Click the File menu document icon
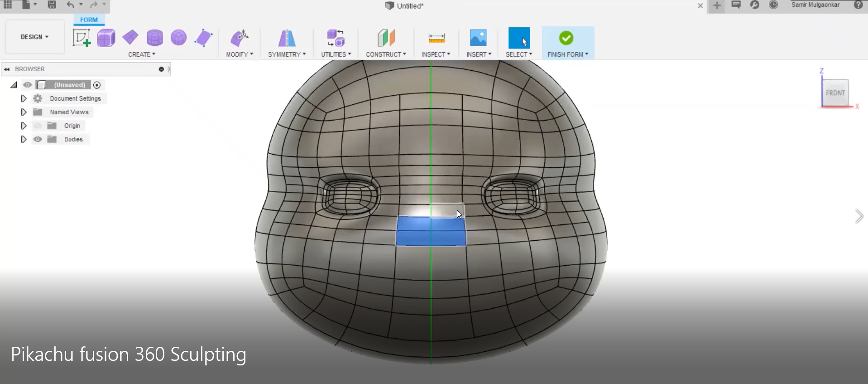Screen dimensions: 868x384 point(26,5)
